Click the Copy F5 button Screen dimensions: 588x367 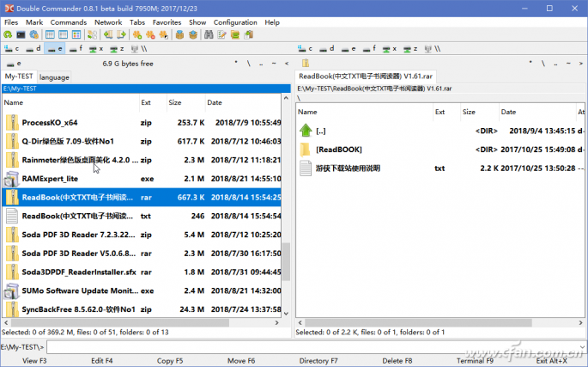(x=170, y=361)
